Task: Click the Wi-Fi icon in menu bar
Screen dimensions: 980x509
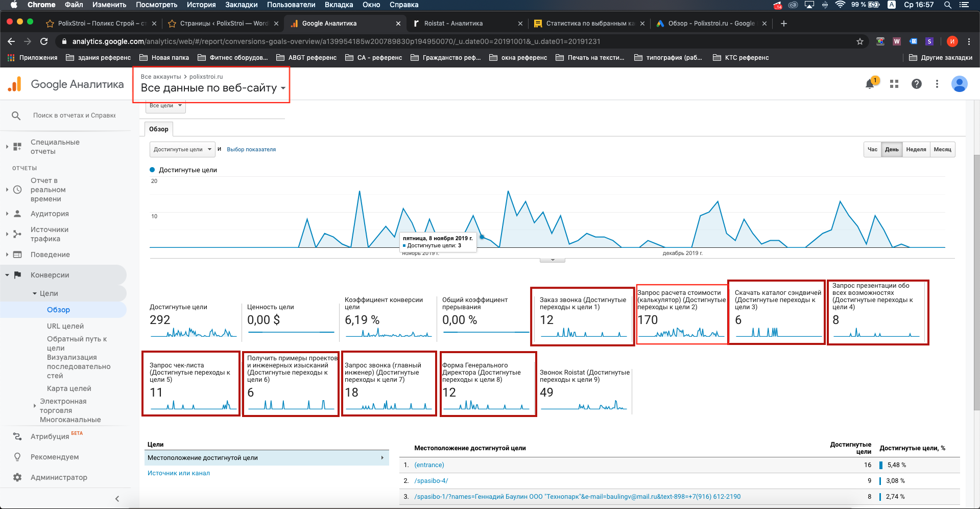Action: point(840,5)
